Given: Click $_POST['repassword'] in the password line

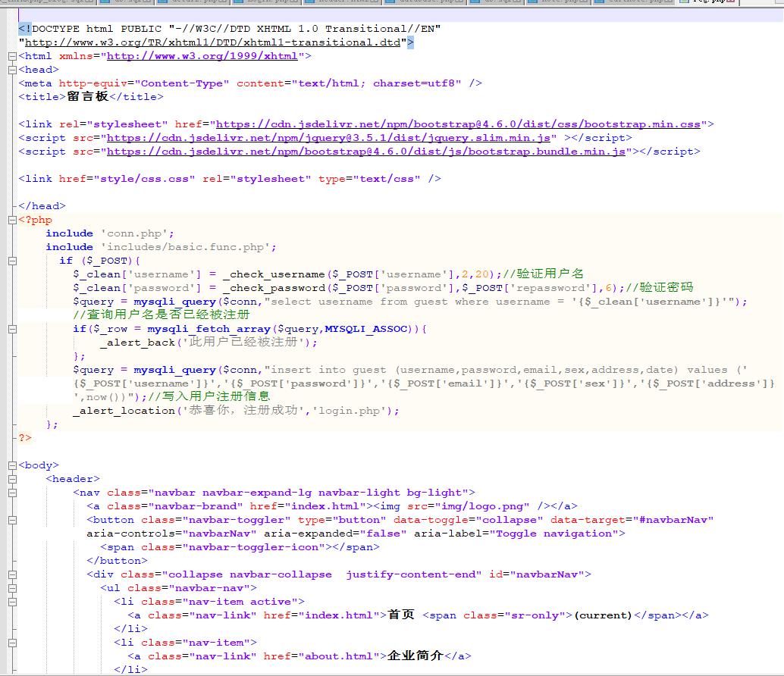Looking at the screenshot, I should pos(530,288).
